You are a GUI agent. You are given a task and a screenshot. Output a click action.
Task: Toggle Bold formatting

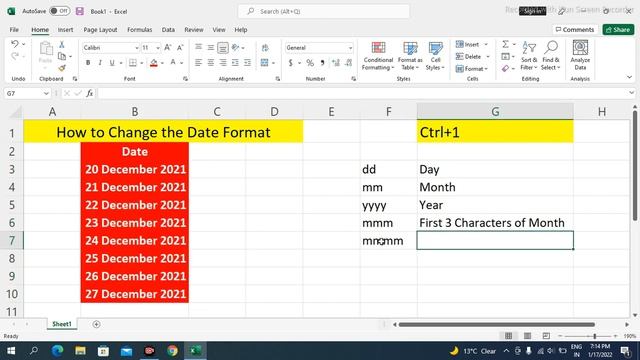point(88,63)
